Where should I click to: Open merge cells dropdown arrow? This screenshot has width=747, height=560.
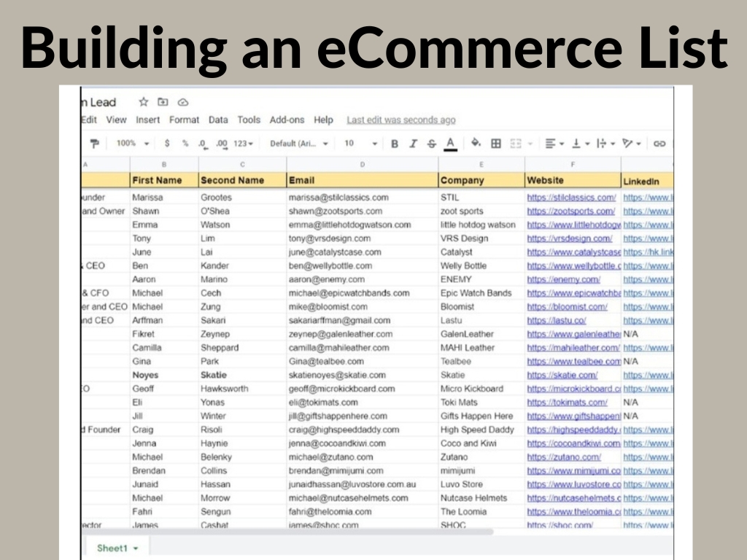click(530, 144)
